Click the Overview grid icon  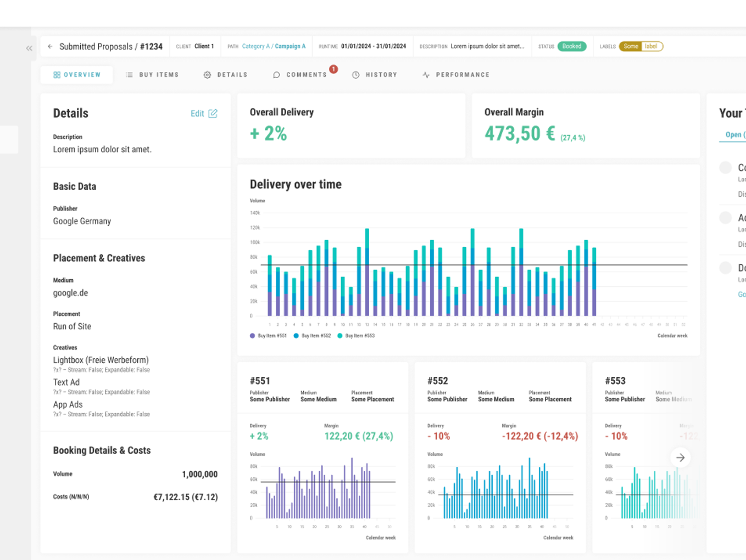coord(57,75)
